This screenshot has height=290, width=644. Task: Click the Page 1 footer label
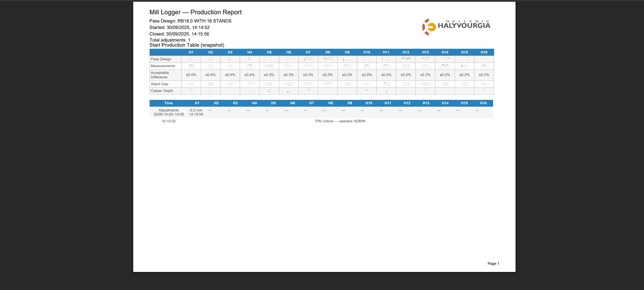tap(493, 264)
